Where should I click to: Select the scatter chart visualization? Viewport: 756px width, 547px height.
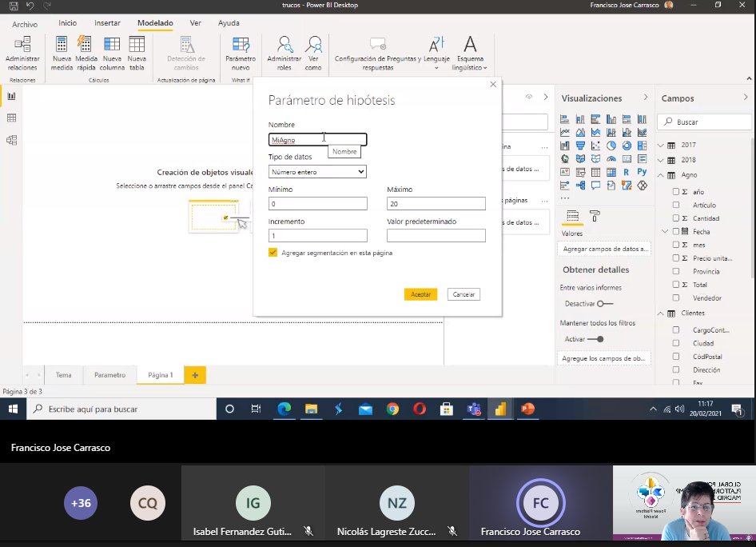(595, 146)
